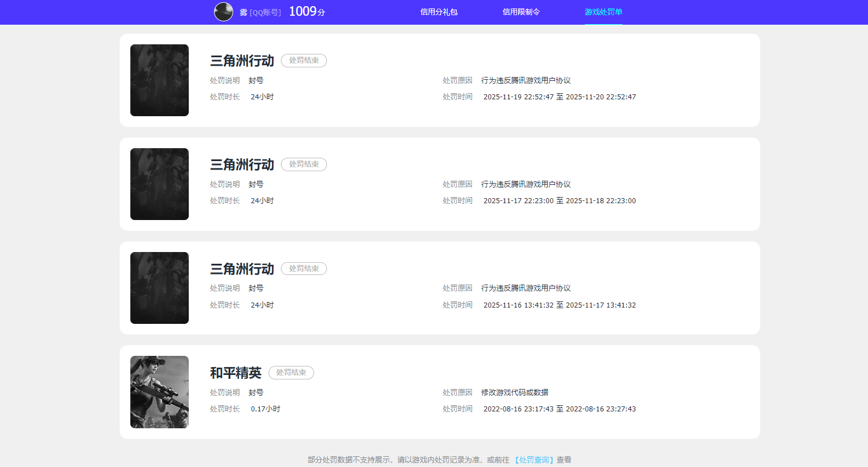Click the 和平精英 game title
This screenshot has width=868, height=467.
[236, 373]
